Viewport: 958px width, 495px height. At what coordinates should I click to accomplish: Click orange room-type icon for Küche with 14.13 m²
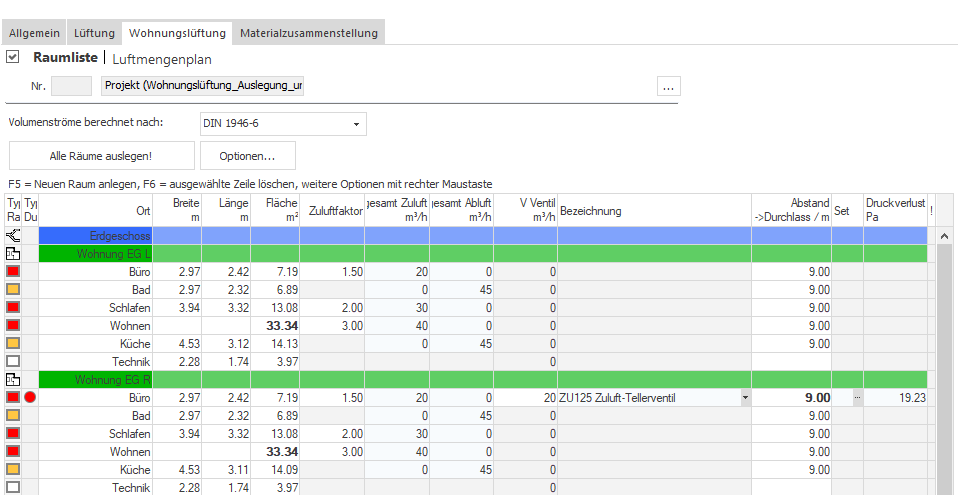click(x=12, y=343)
